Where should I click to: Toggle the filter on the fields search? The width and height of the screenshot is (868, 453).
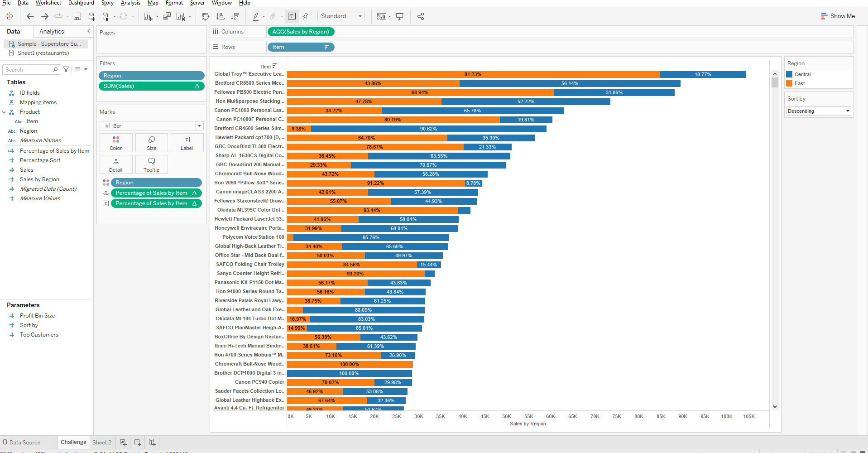(x=66, y=69)
